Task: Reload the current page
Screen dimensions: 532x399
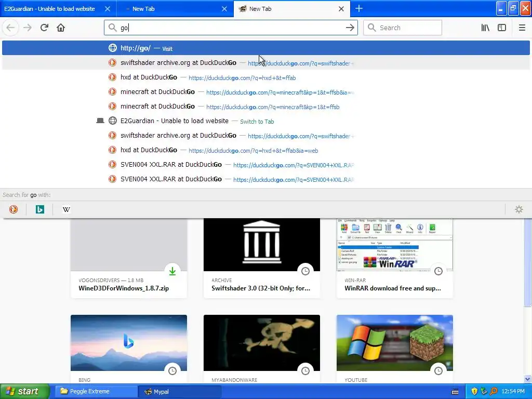Action: [44, 28]
